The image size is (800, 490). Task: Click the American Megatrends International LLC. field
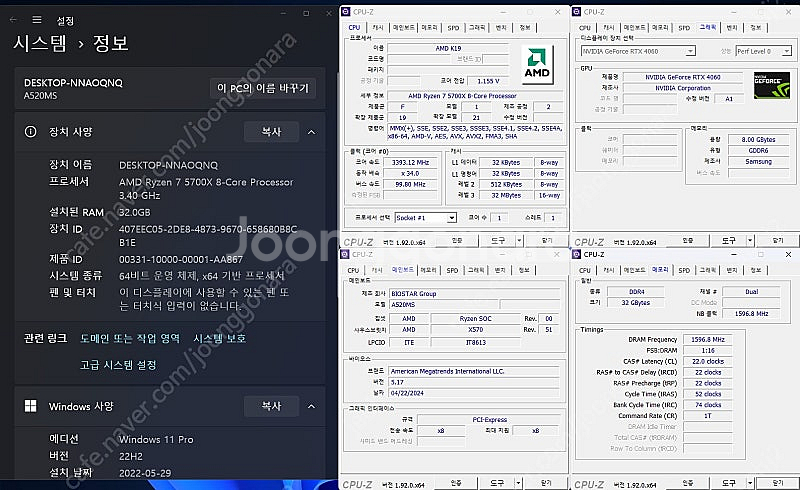[x=474, y=371]
